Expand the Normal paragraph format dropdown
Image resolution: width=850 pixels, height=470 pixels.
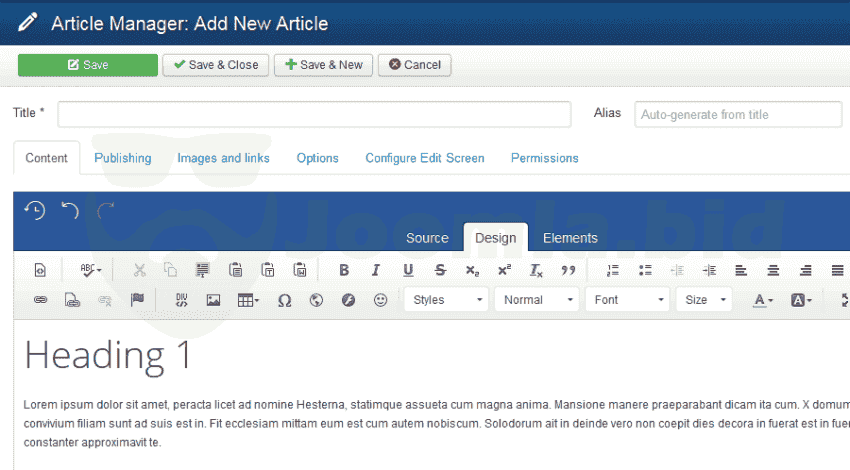(537, 300)
